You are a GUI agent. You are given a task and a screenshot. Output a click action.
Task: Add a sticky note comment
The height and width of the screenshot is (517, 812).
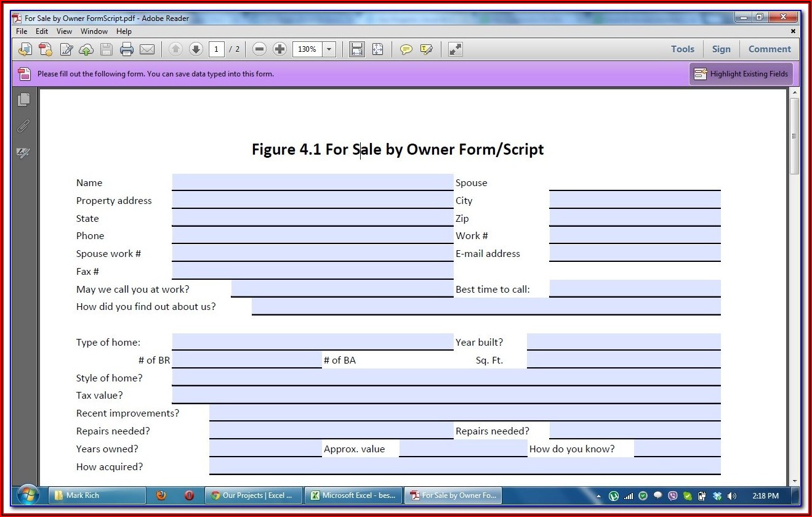[x=406, y=49]
